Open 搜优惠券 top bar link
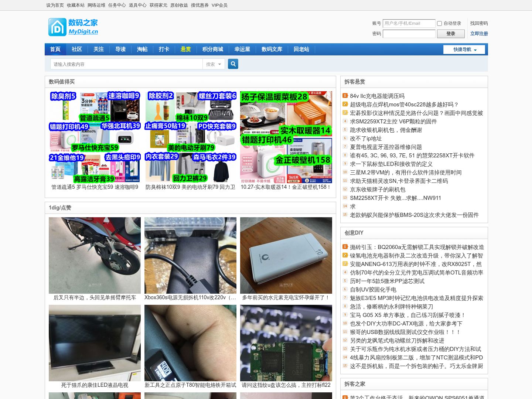This screenshot has height=399, width=532. [200, 5]
